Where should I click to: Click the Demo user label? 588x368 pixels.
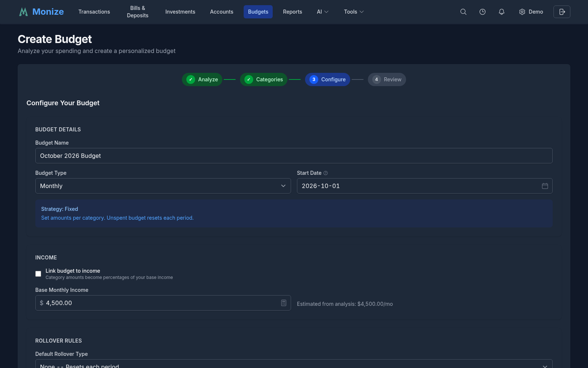tap(536, 12)
